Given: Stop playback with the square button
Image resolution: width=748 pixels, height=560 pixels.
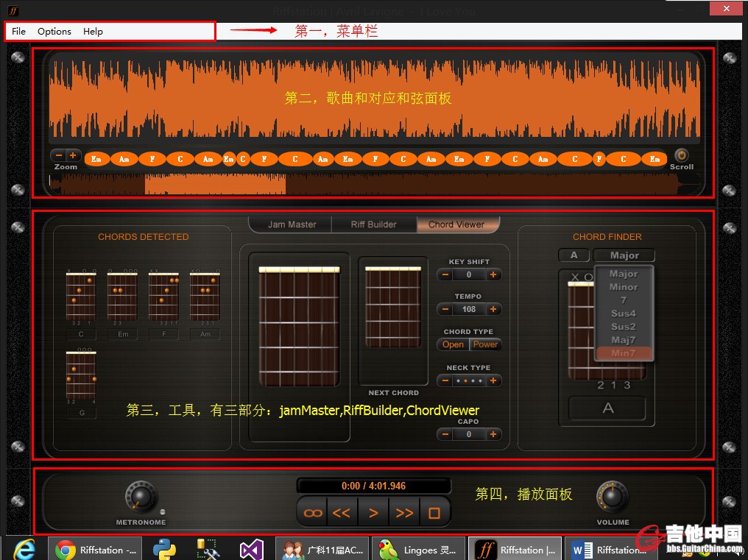Looking at the screenshot, I should [x=434, y=513].
